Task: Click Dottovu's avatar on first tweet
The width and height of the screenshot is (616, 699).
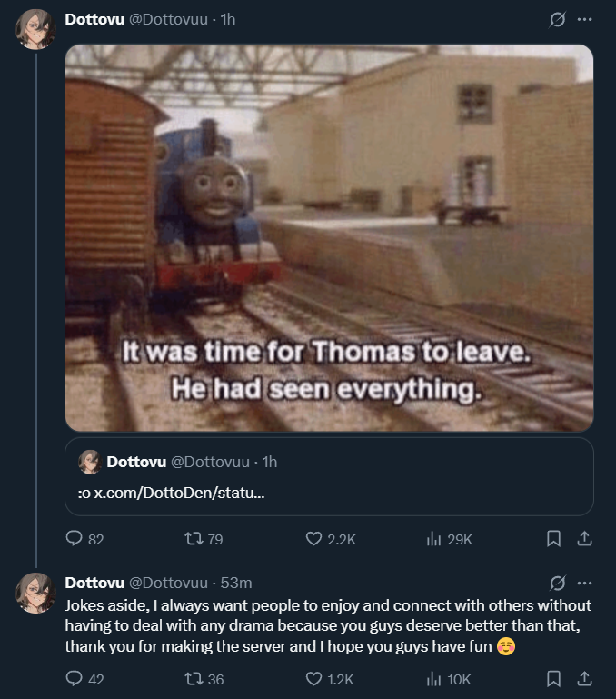Action: click(x=36, y=30)
